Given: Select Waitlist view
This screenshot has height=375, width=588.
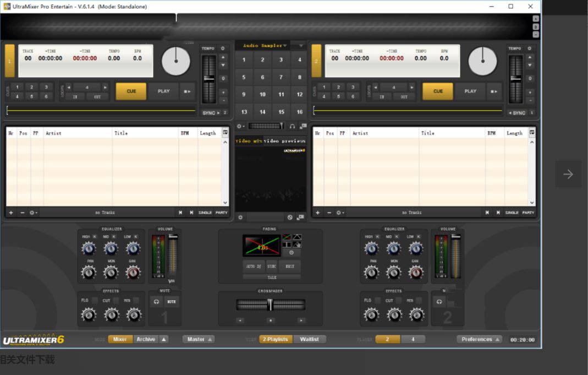Looking at the screenshot, I should point(309,339).
